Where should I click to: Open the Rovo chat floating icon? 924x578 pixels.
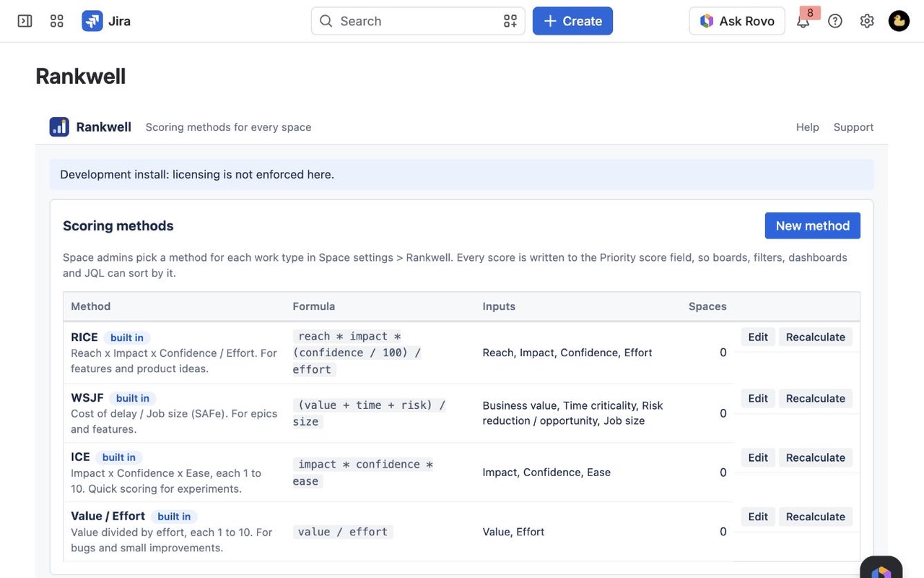(x=881, y=569)
